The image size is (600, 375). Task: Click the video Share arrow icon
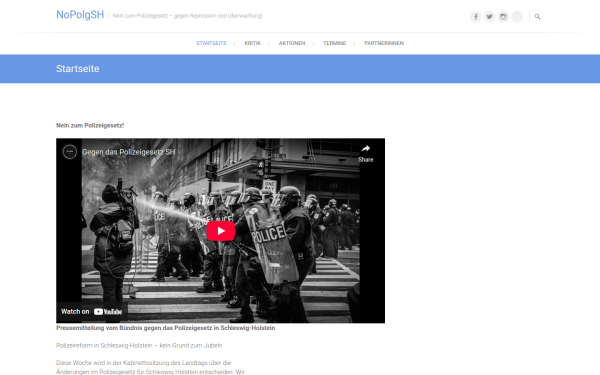[x=365, y=149]
